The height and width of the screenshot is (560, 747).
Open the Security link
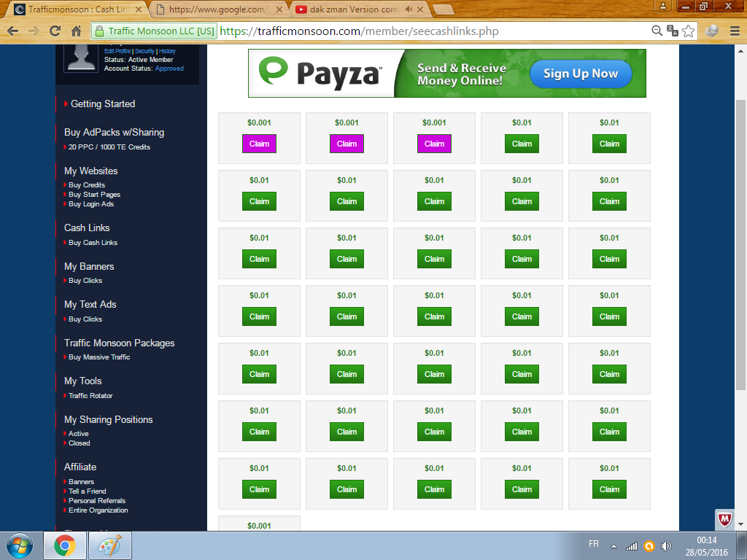[144, 51]
